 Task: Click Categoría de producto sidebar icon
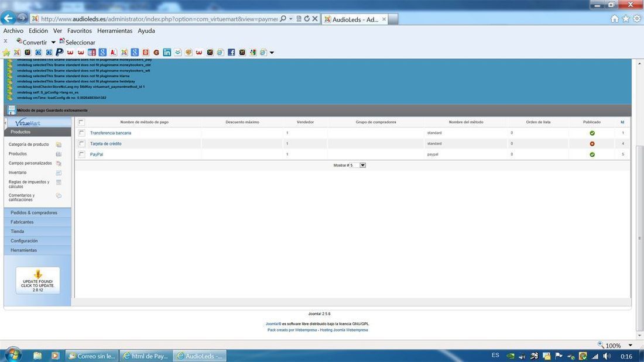59,144
